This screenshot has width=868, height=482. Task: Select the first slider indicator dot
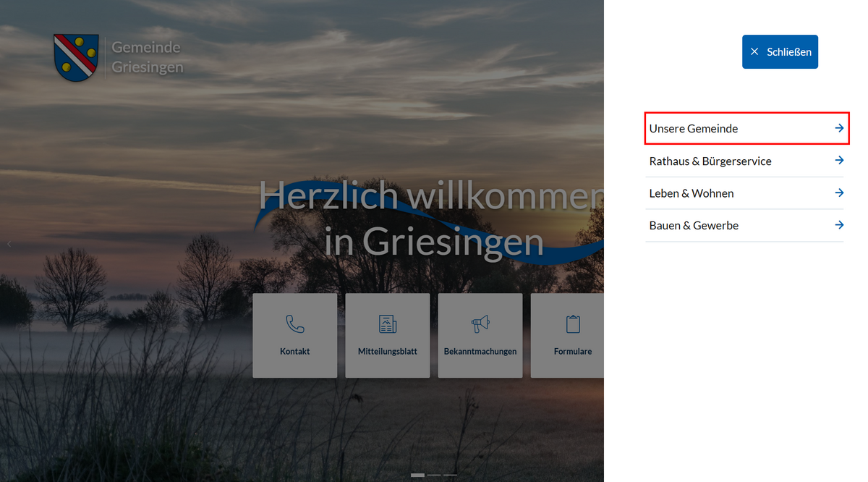417,475
